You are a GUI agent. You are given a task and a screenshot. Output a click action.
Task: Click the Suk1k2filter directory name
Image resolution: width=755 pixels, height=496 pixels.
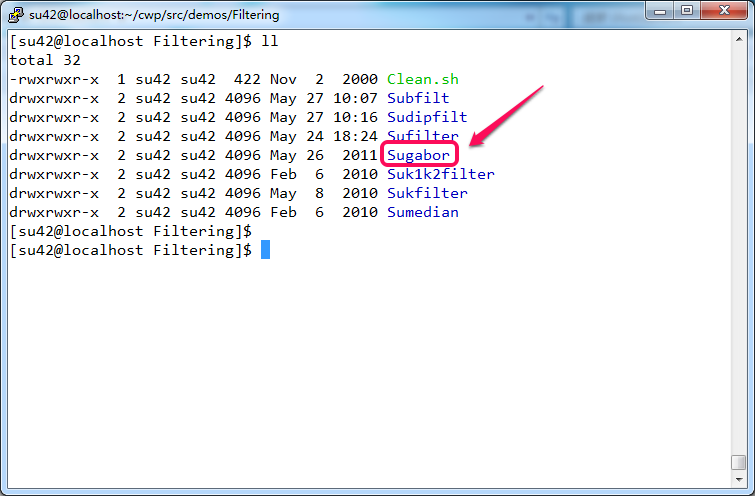[441, 174]
